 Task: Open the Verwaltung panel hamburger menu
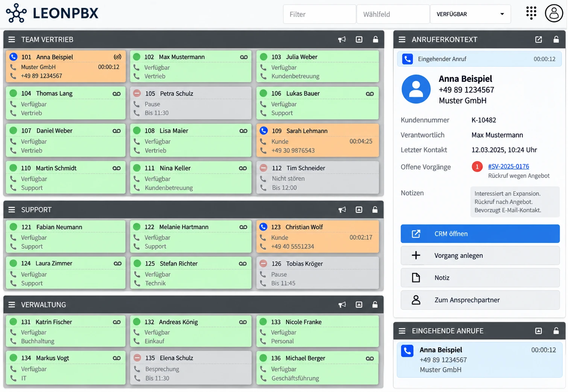pos(12,305)
